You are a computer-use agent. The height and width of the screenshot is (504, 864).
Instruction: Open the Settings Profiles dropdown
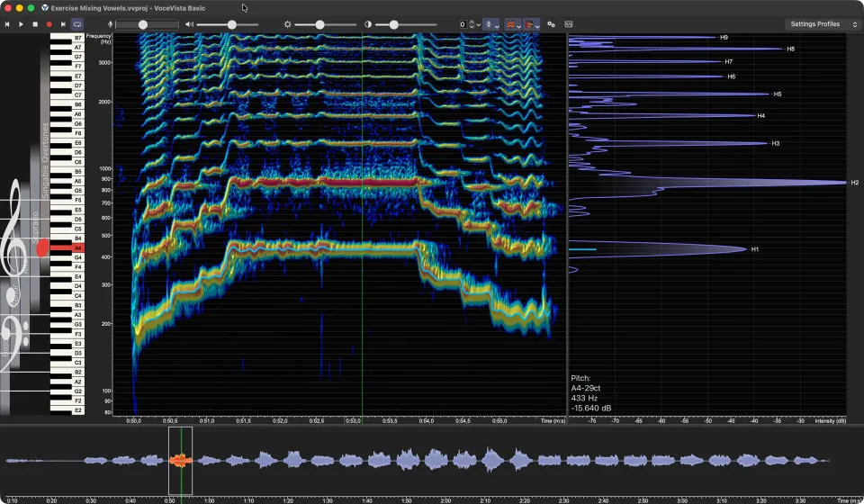coord(823,24)
